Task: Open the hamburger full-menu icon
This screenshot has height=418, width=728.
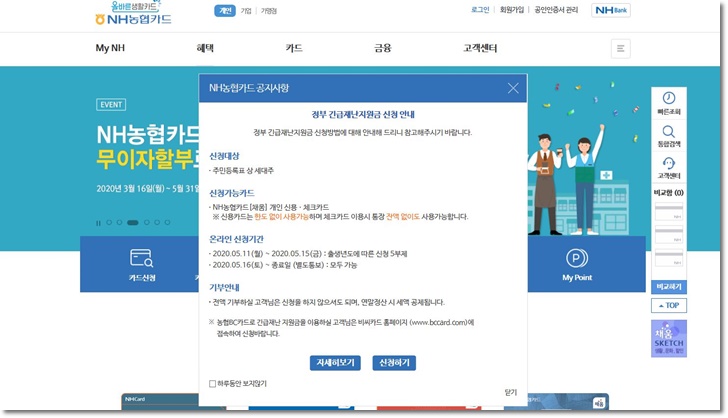Action: click(x=620, y=48)
